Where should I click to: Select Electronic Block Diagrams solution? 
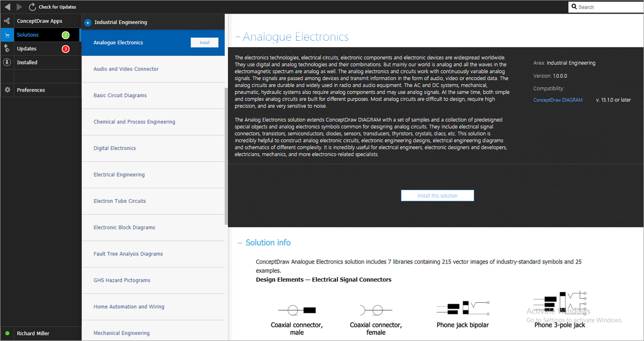tap(153, 227)
